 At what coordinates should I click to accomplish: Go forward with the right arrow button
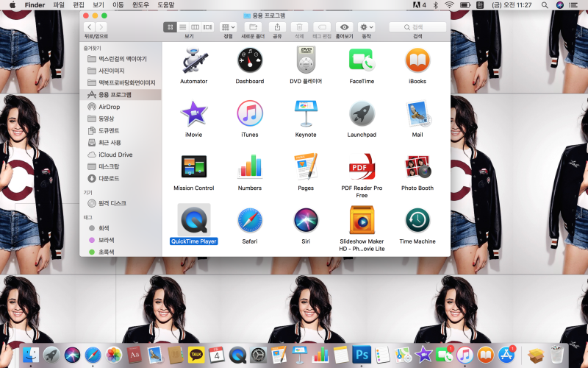tap(101, 27)
